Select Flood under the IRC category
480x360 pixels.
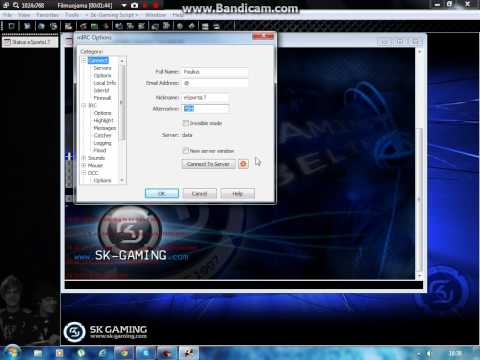pos(100,150)
